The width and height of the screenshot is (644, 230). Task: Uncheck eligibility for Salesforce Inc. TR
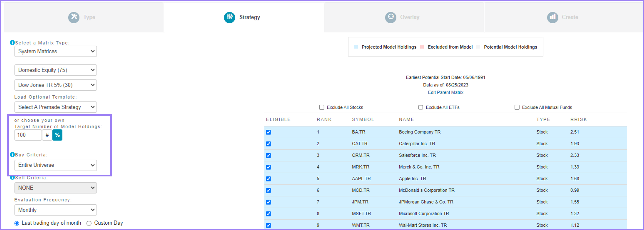tap(269, 155)
